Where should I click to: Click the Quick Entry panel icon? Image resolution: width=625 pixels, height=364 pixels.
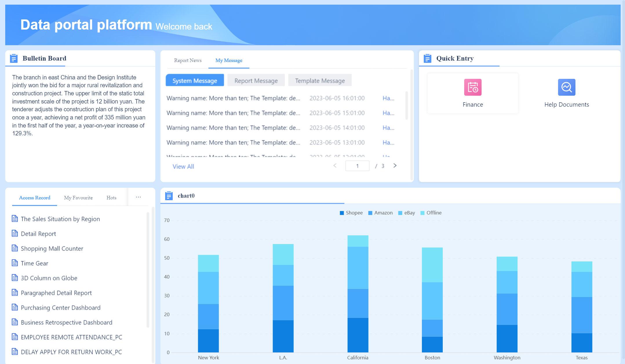[427, 58]
